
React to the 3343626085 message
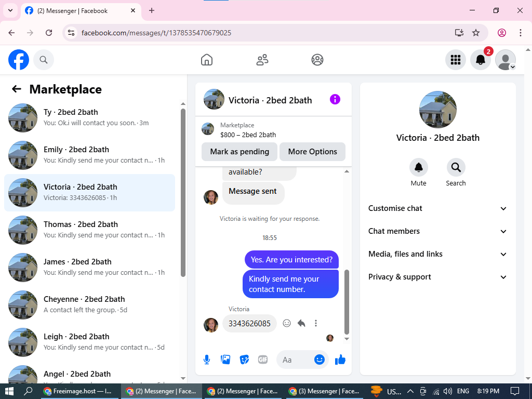(x=287, y=323)
